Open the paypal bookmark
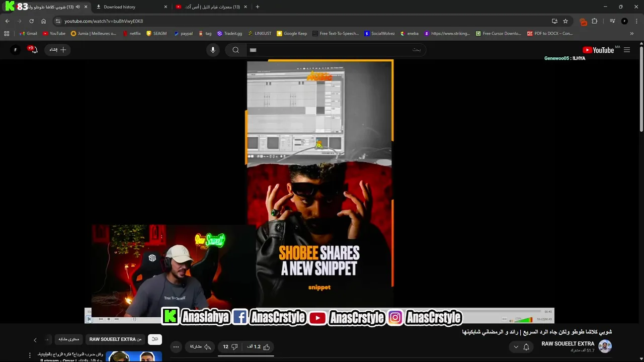This screenshot has width=644, height=362. pyautogui.click(x=183, y=34)
